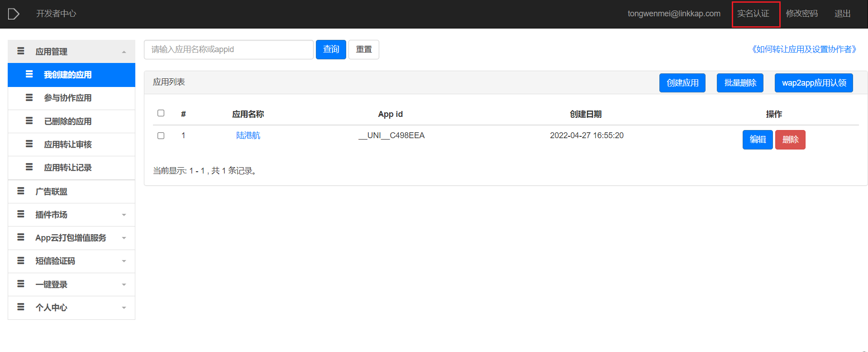
Task: Expand 个人中心 dropdown arrow
Action: pyautogui.click(x=124, y=308)
